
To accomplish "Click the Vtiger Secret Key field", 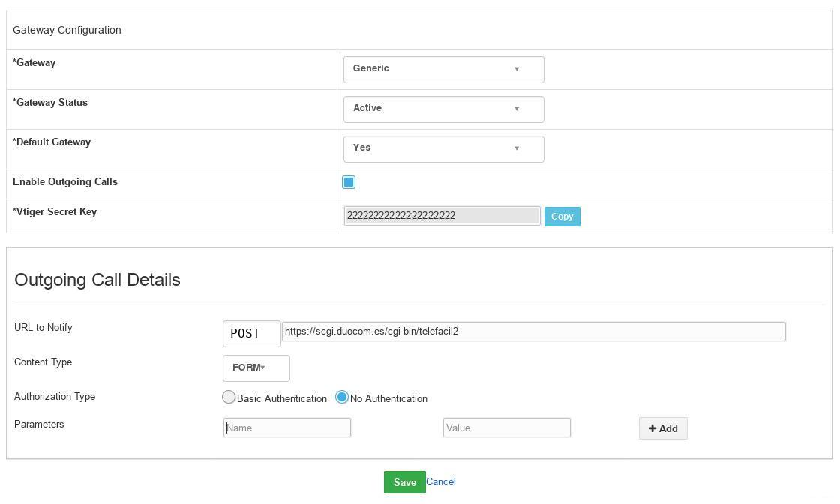I will [x=442, y=216].
